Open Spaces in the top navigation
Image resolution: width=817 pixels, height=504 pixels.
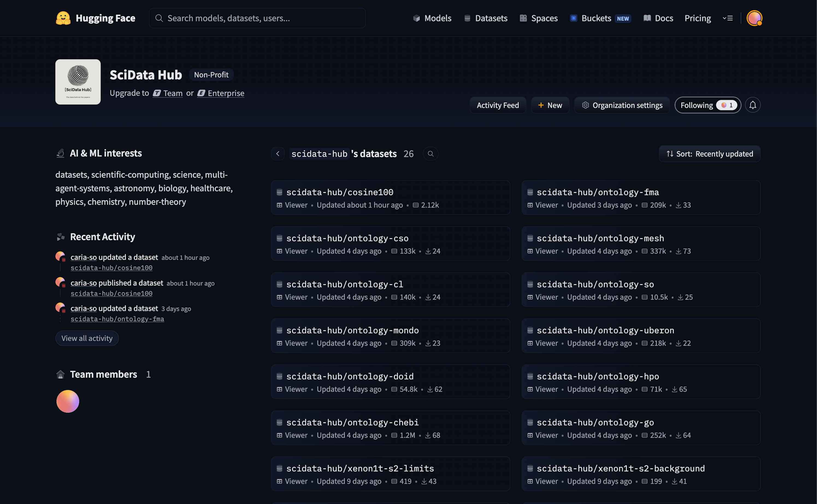pyautogui.click(x=539, y=18)
